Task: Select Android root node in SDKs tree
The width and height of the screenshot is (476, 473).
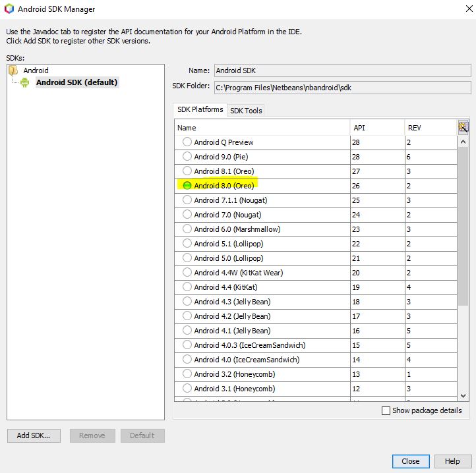Action: pos(36,70)
